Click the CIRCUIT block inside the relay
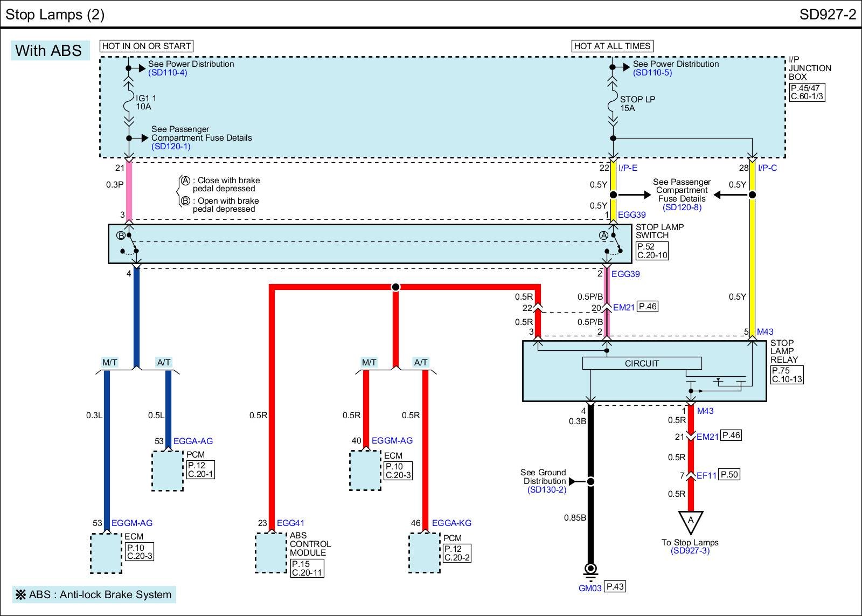The image size is (862, 616). point(642,363)
